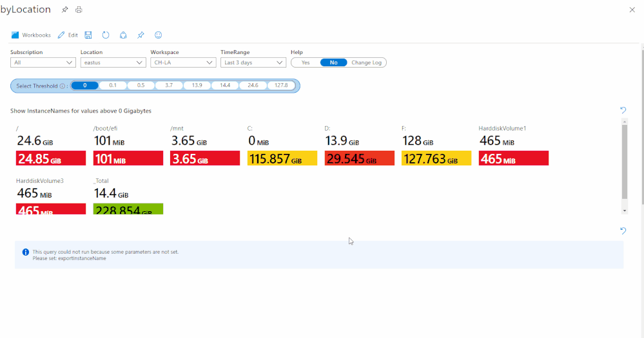Open the Subscription dropdown showing All
This screenshot has width=644, height=338.
pos(43,62)
